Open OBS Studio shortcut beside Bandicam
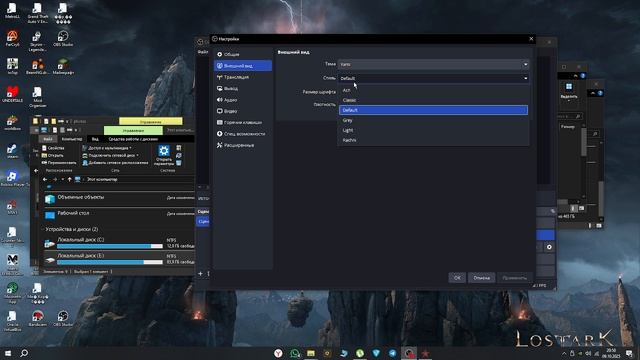 tap(63, 318)
